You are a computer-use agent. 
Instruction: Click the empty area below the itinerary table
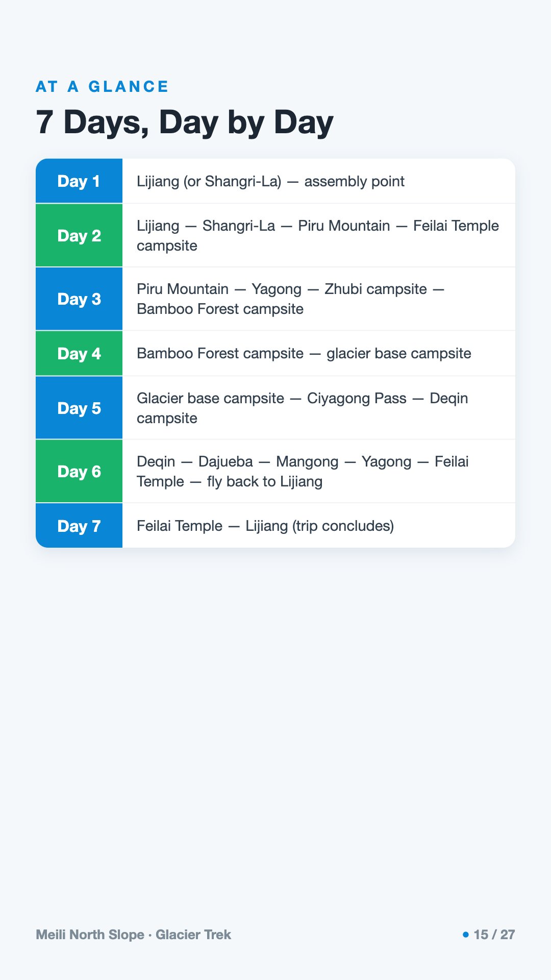[275, 735]
